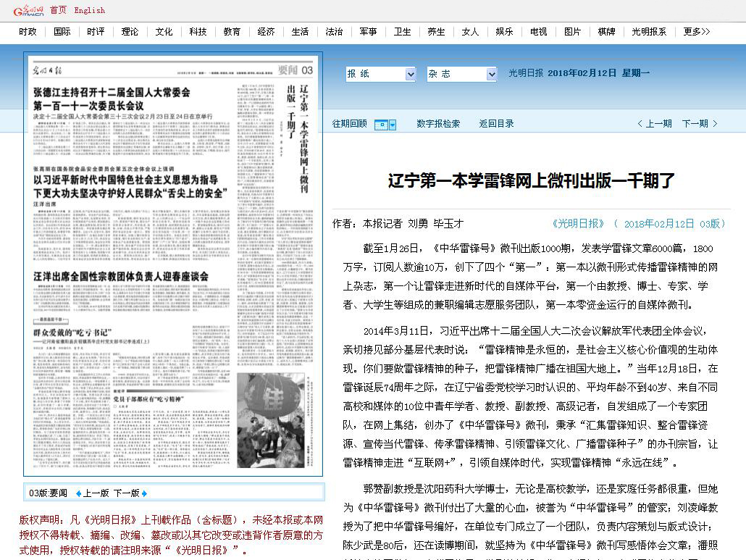The image size is (746, 560).
Task: Click the previous-page arrow icon beside 上一版
Action: coord(78,493)
